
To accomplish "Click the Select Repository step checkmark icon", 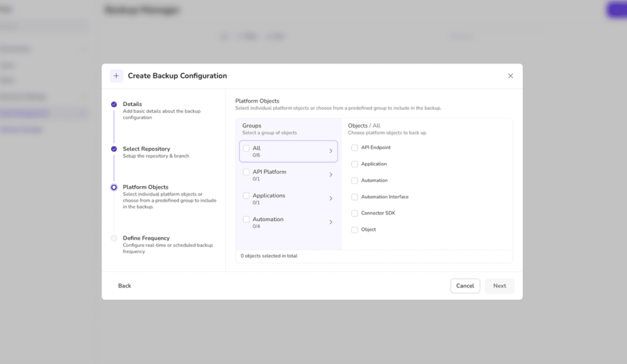I will [x=114, y=149].
